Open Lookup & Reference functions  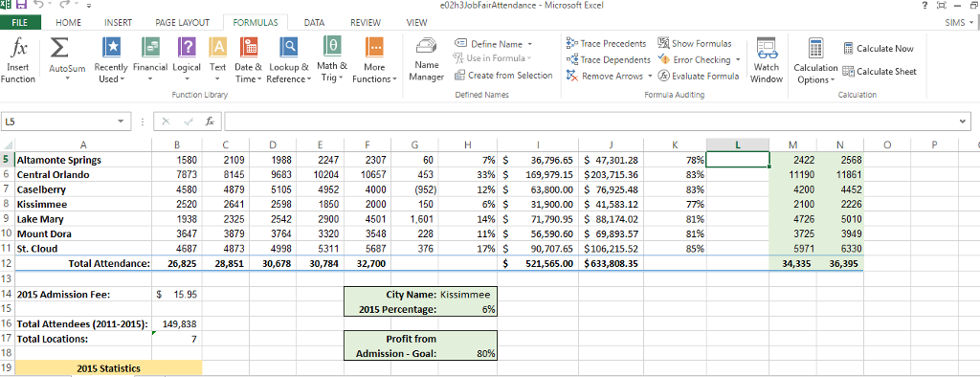click(289, 60)
